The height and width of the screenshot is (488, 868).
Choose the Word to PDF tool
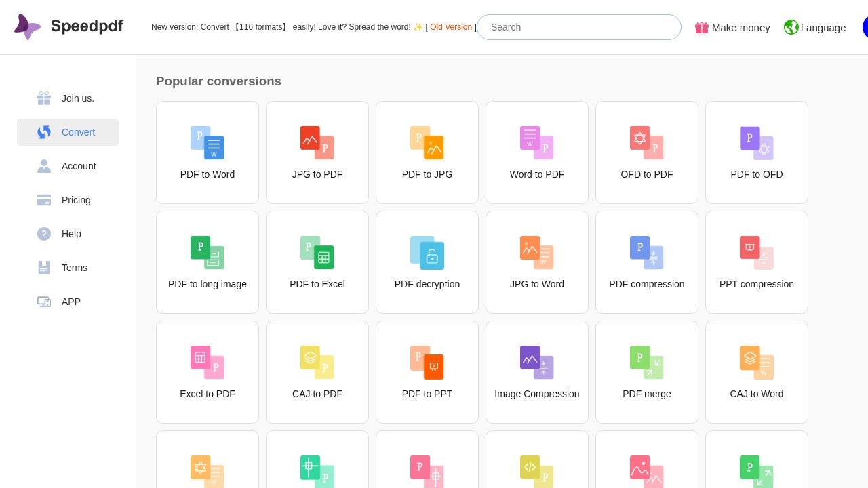pyautogui.click(x=537, y=152)
